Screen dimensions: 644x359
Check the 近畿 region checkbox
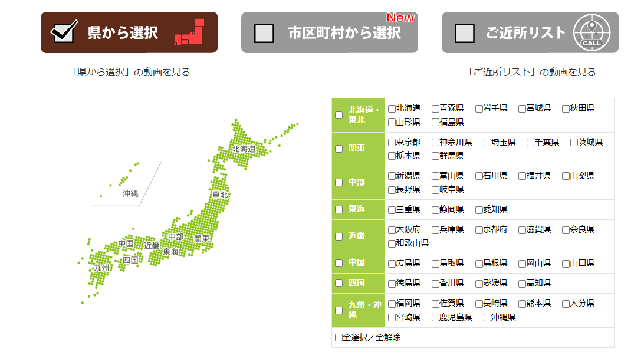tap(339, 236)
